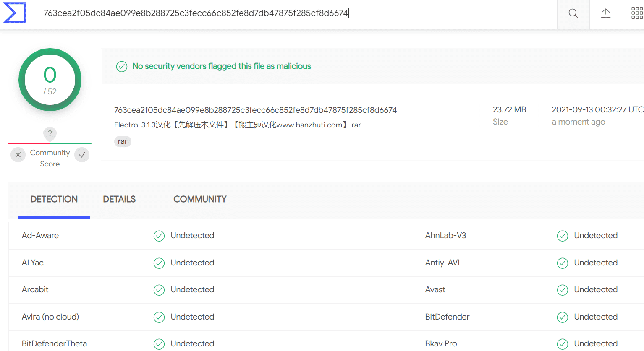Viewport: 644px width, 351px height.
Task: Click the AhnLab-V3 undetected check icon
Action: 563,236
